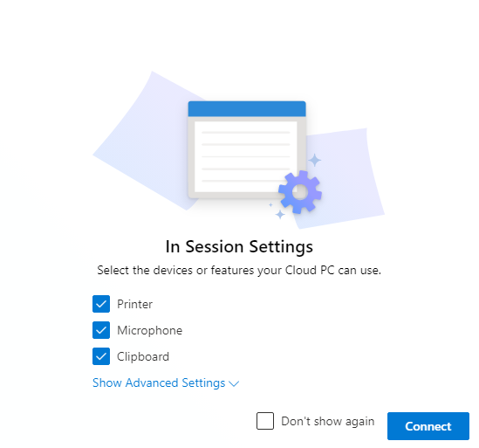The width and height of the screenshot is (479, 448).
Task: Click the large sparkle star above the gear
Action: pyautogui.click(x=314, y=160)
